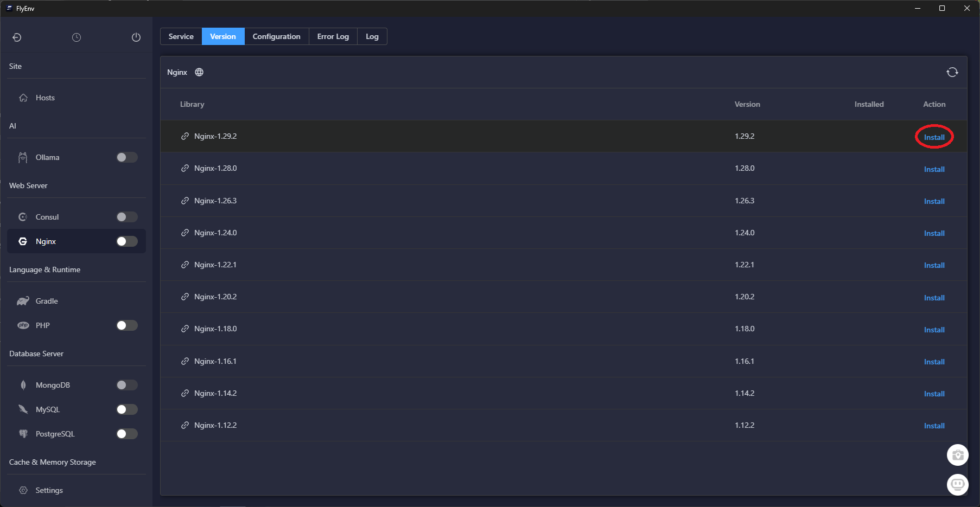Toggle the Ollama service switch
Image resolution: width=980 pixels, height=507 pixels.
click(127, 157)
